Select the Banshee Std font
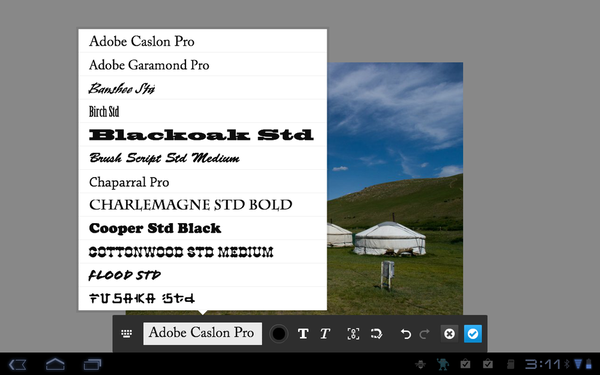Screen dimensions: 600x375 point(202,88)
